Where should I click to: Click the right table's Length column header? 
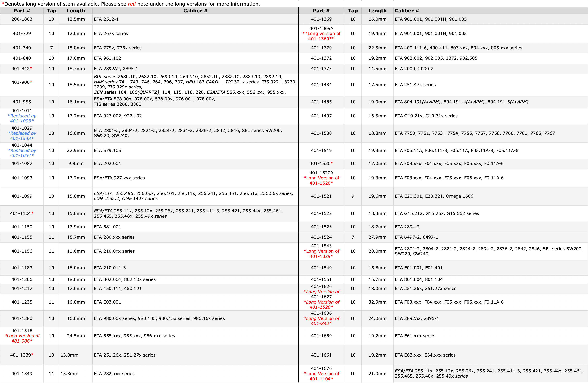(x=377, y=11)
